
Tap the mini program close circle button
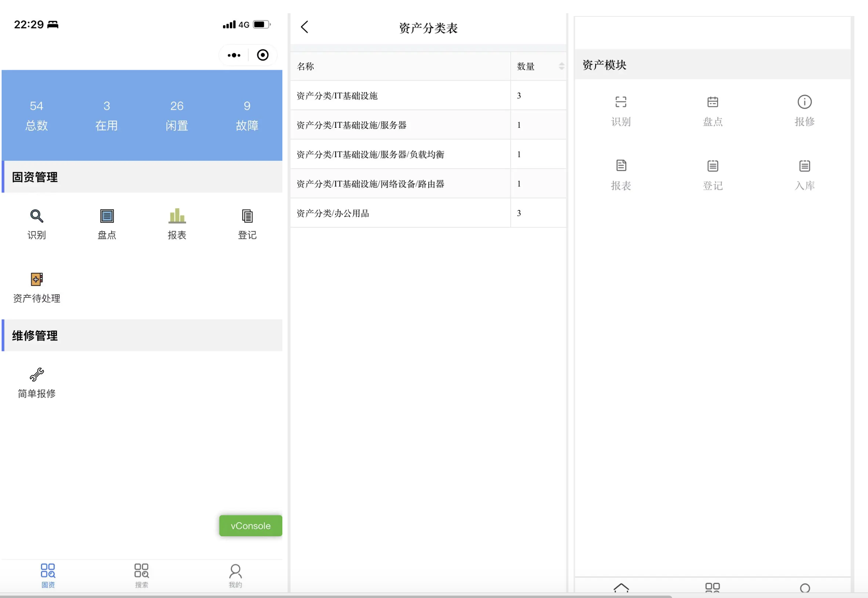click(263, 55)
